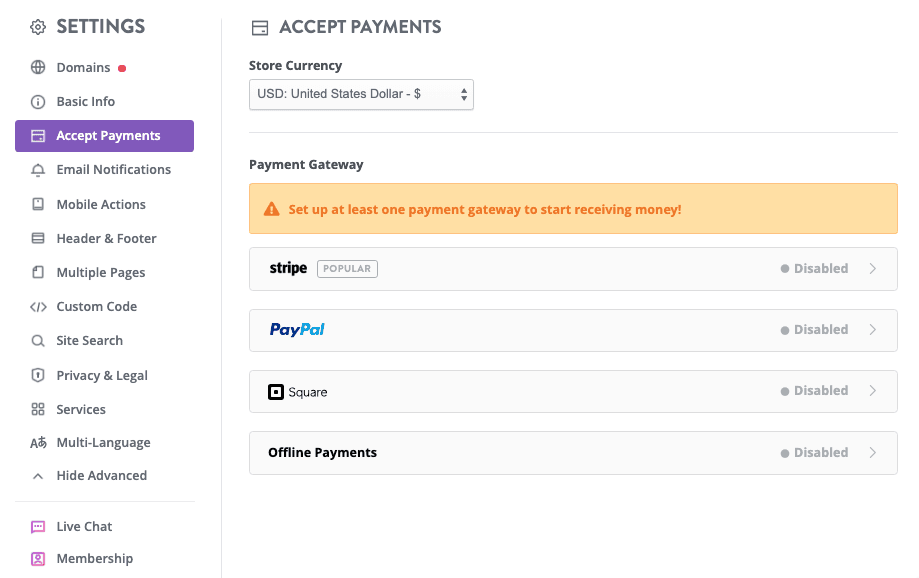Screen dimensions: 919x578
Task: Open the Header & Footer settings
Action: [106, 239]
